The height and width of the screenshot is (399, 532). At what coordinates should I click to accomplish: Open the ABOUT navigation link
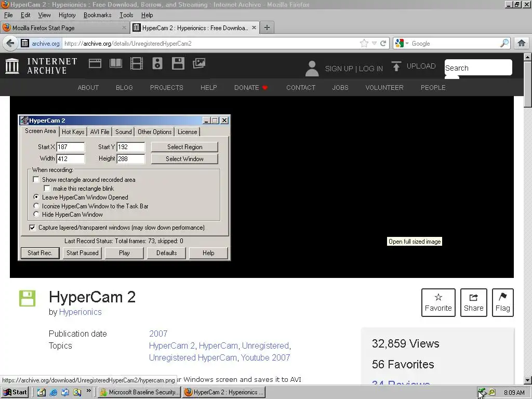88,87
